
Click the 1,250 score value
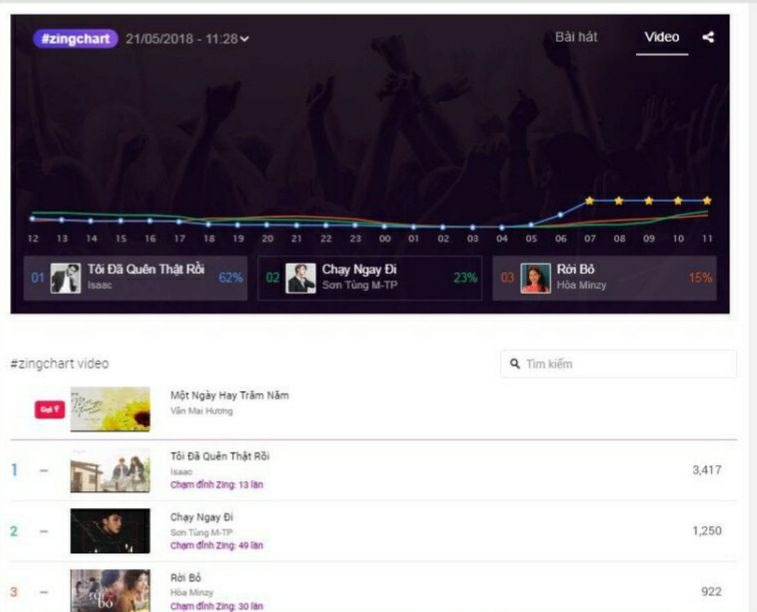pyautogui.click(x=707, y=530)
